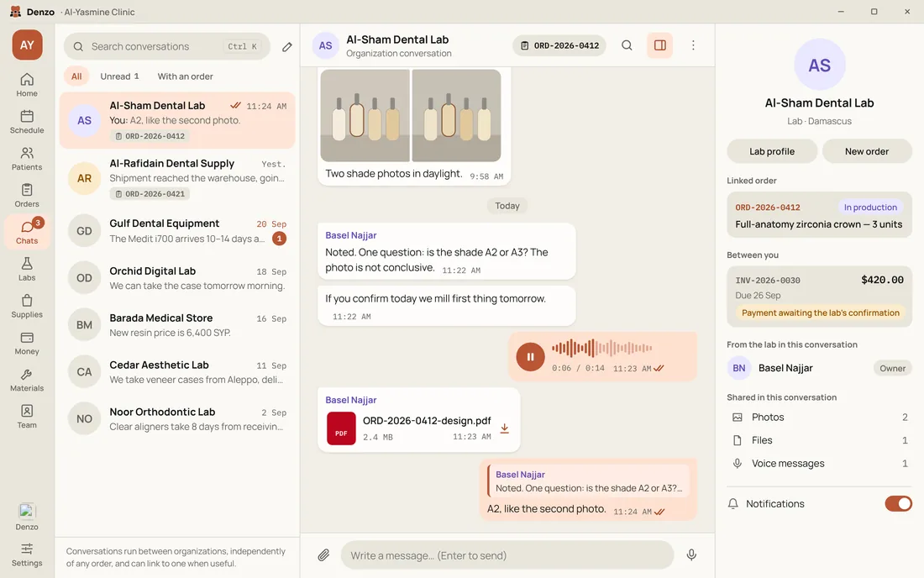924x578 pixels.
Task: Select the All conversations filter
Action: tap(76, 76)
